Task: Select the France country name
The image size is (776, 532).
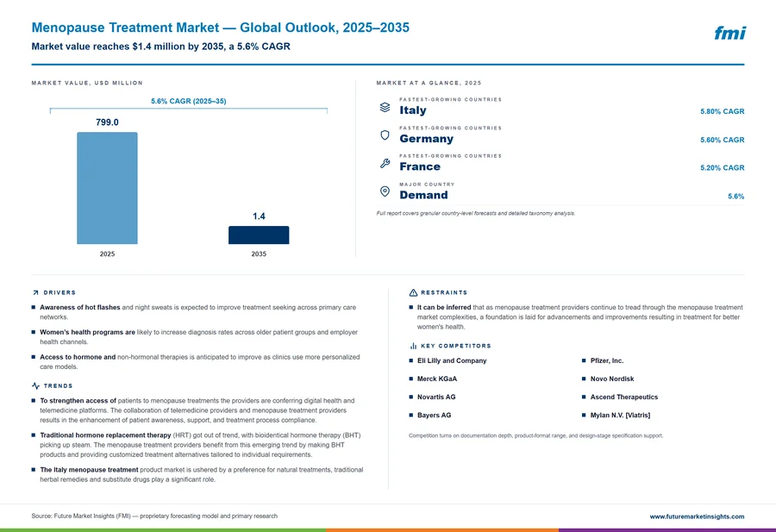Action: click(x=420, y=166)
